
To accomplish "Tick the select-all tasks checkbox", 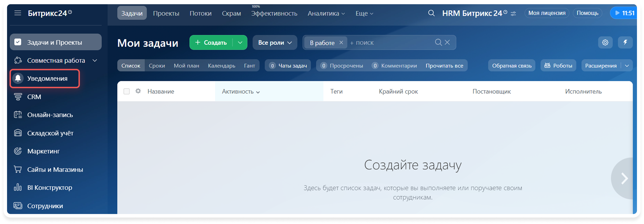I will (x=127, y=91).
